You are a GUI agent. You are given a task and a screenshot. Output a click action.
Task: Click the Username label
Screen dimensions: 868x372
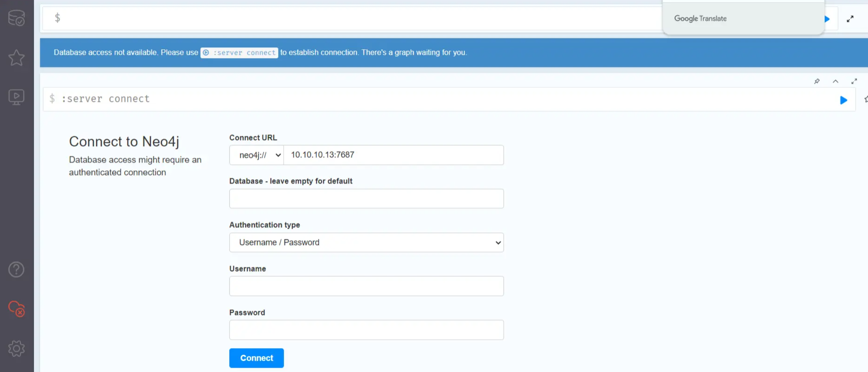[247, 269]
